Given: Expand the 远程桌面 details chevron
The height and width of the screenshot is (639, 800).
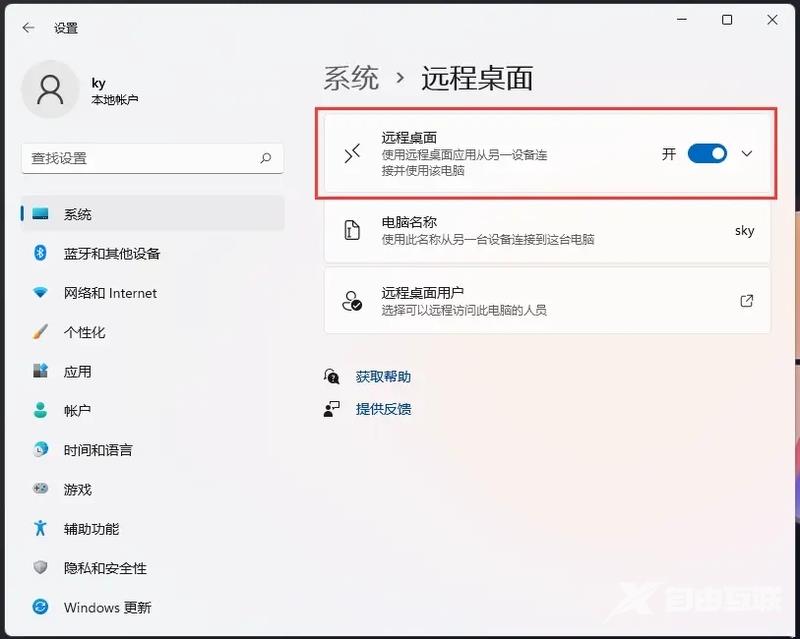Looking at the screenshot, I should (x=746, y=153).
